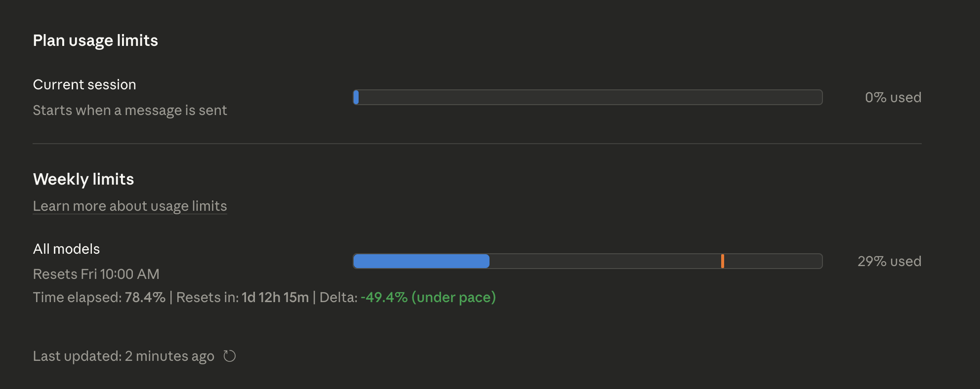The image size is (980, 389).
Task: Select the Weekly limits heading
Action: pyautogui.click(x=83, y=179)
